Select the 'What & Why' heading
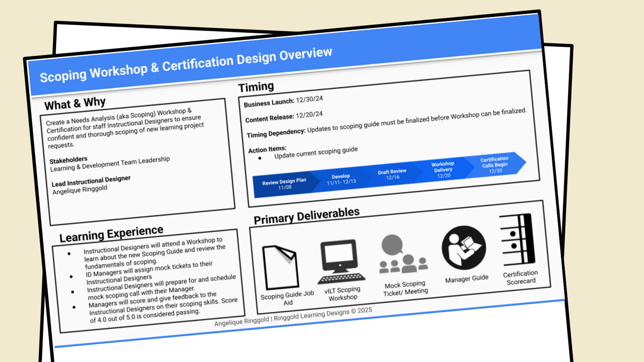The height and width of the screenshot is (362, 644). click(x=75, y=103)
